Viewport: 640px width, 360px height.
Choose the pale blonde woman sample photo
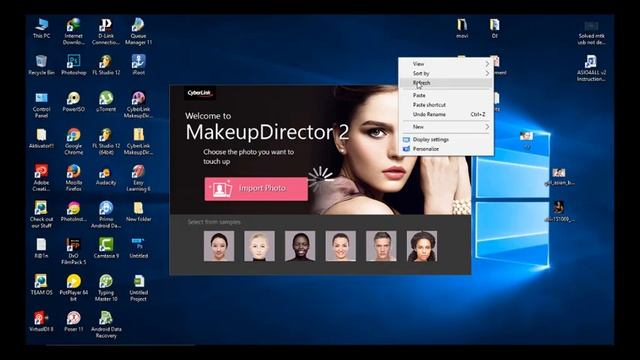point(259,246)
